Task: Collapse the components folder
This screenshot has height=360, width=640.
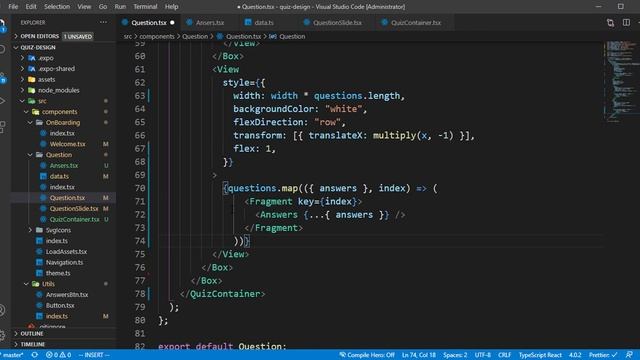Action: tap(59, 112)
